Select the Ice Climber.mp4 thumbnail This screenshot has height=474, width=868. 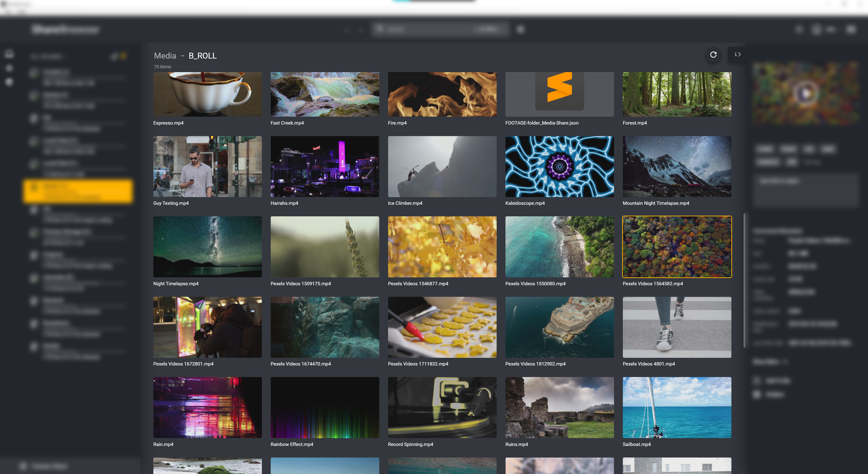(x=442, y=166)
